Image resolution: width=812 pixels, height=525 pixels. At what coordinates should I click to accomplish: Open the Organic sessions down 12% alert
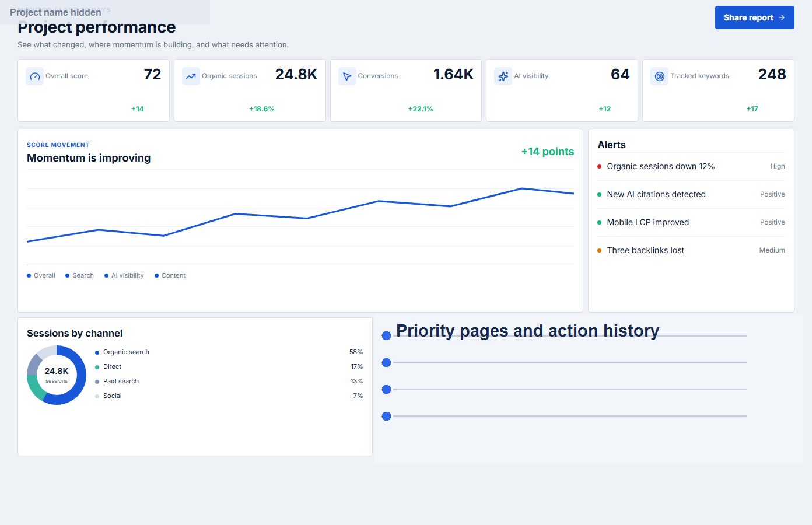(691, 166)
